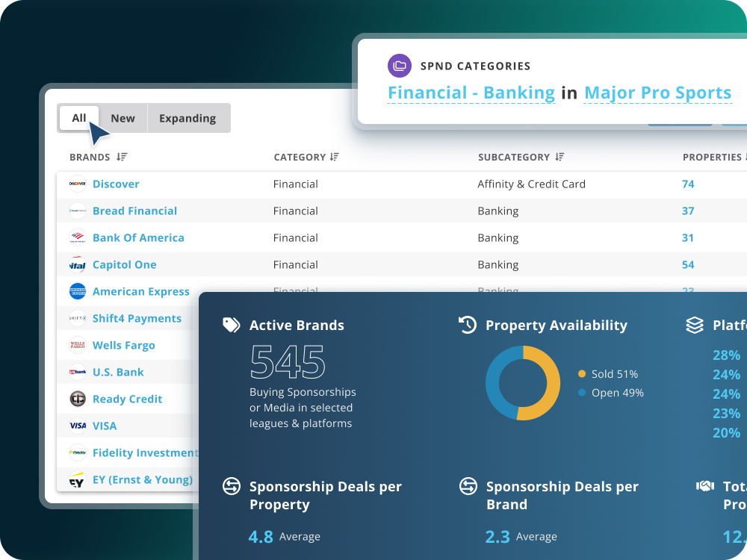747x560 pixels.
Task: Click the Active Brands tag icon
Action: [232, 325]
